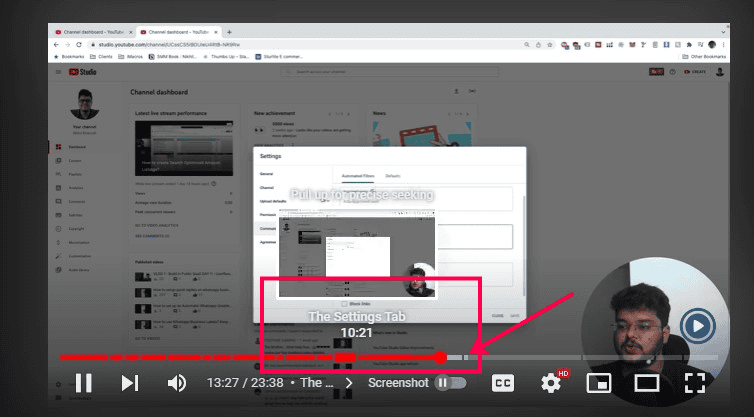The height and width of the screenshot is (417, 754).
Task: Toggle closed captions with CC button
Action: click(503, 383)
